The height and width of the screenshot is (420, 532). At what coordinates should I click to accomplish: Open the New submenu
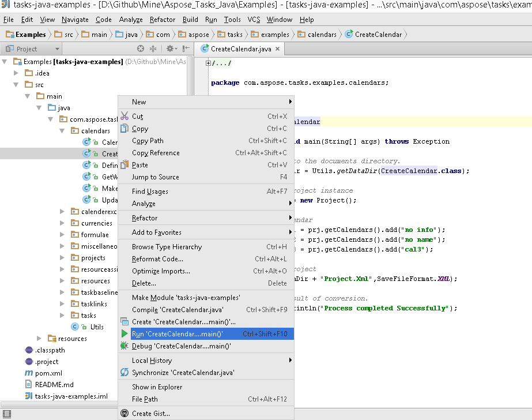tap(139, 102)
